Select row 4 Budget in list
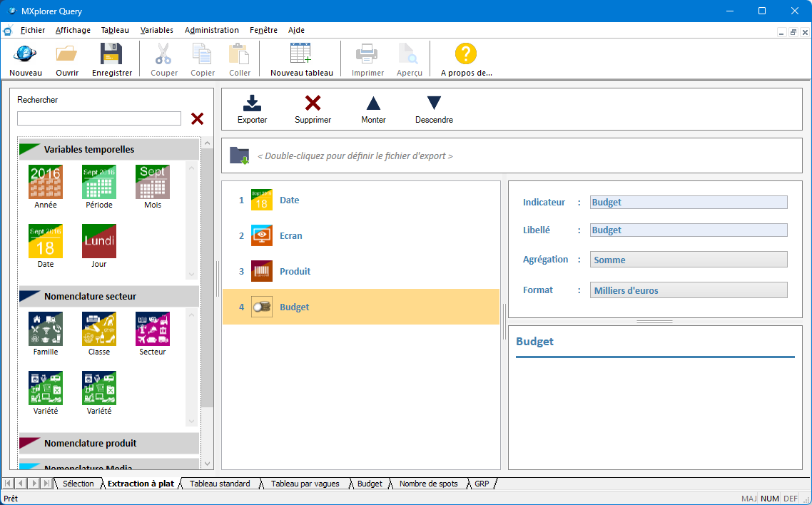 [361, 307]
